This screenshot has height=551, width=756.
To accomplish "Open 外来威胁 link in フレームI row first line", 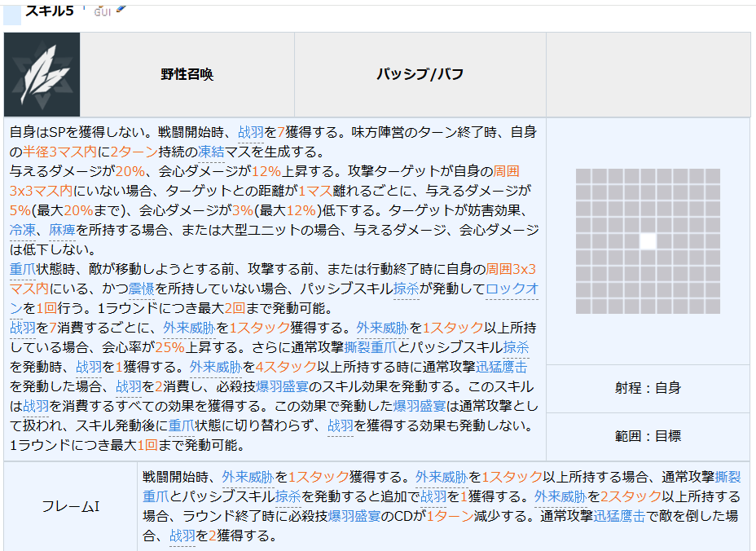I will click(x=248, y=477).
